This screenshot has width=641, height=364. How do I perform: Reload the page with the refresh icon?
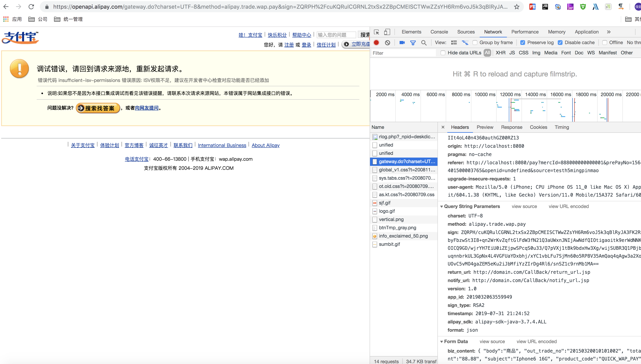coord(31,7)
